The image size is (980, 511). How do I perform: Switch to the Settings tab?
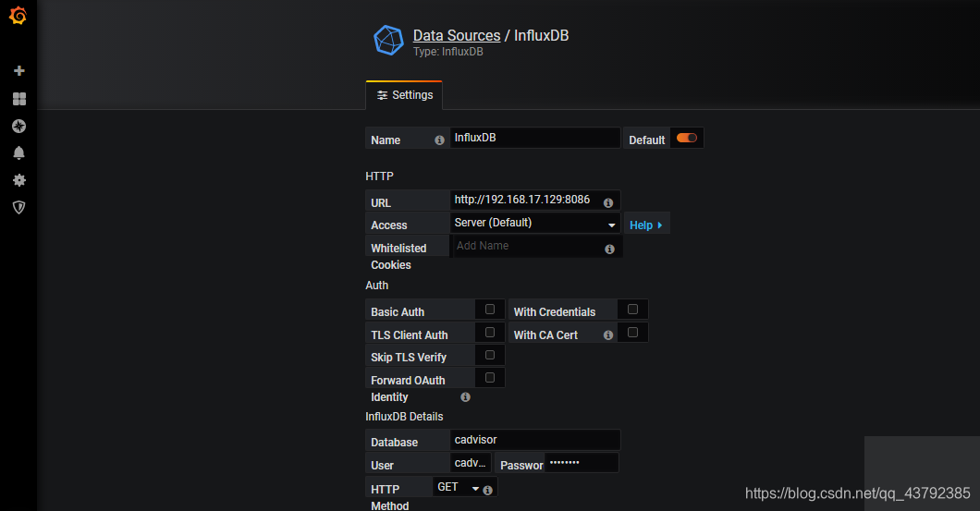coord(404,95)
